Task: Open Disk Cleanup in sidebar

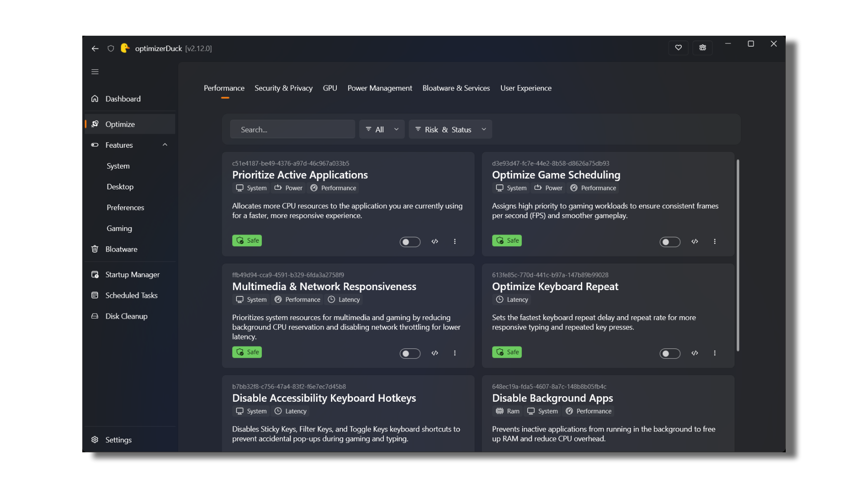Action: point(130,316)
